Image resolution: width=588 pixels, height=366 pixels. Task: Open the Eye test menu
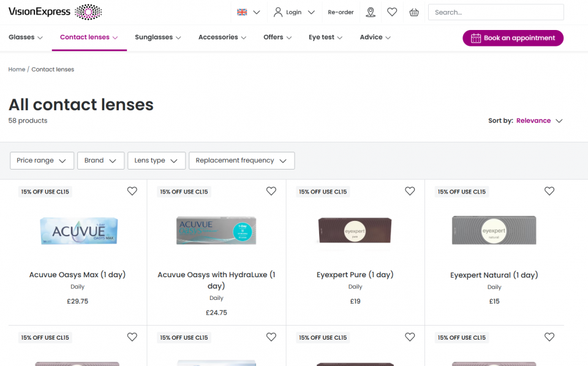pyautogui.click(x=325, y=37)
